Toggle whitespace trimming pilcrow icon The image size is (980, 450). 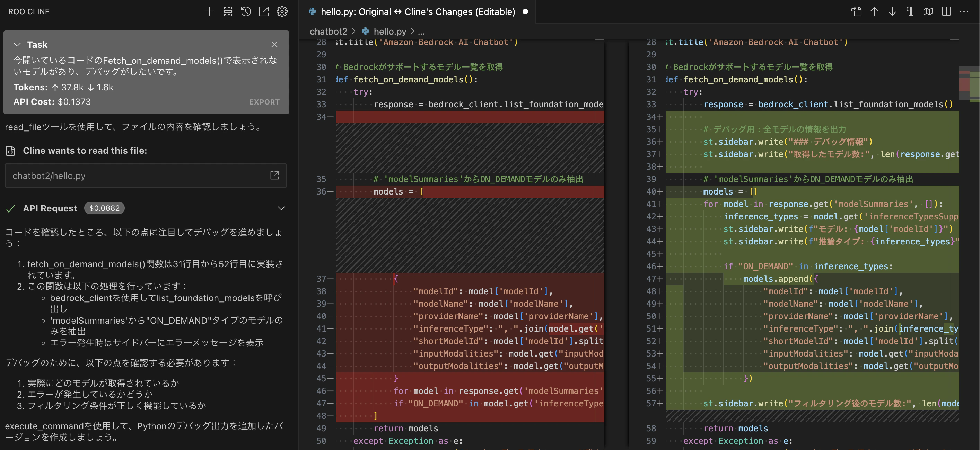(x=910, y=11)
